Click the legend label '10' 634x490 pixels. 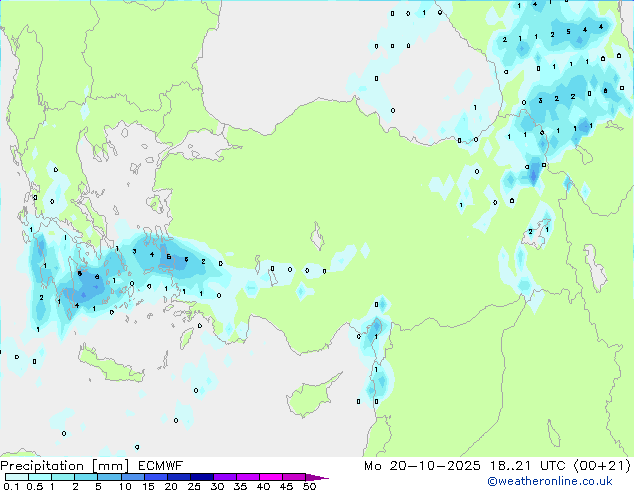(125, 486)
